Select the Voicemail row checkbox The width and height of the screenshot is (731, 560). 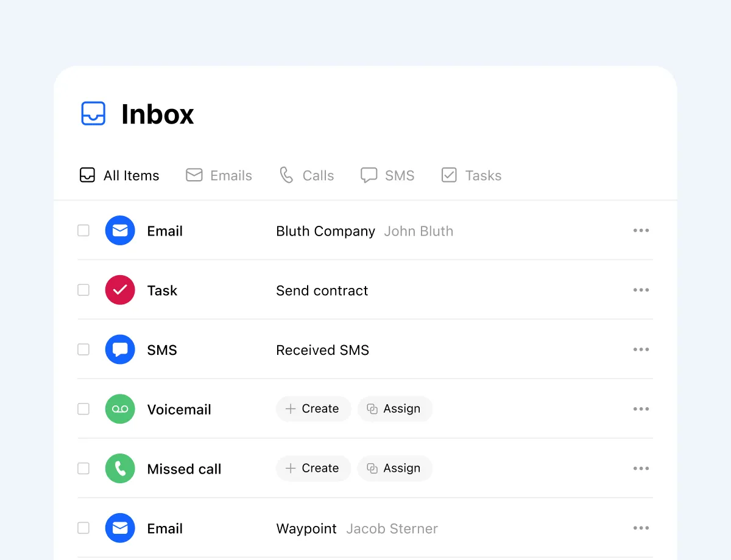tap(83, 409)
